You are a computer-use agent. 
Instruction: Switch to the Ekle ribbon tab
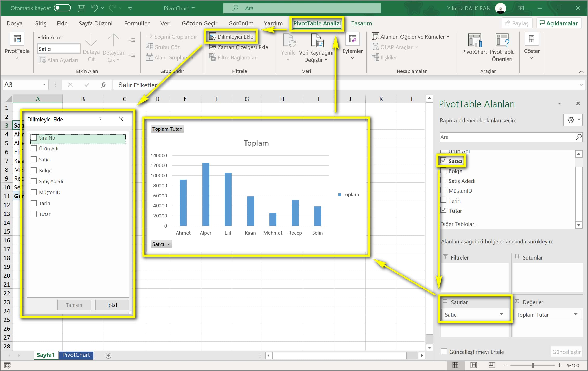62,23
